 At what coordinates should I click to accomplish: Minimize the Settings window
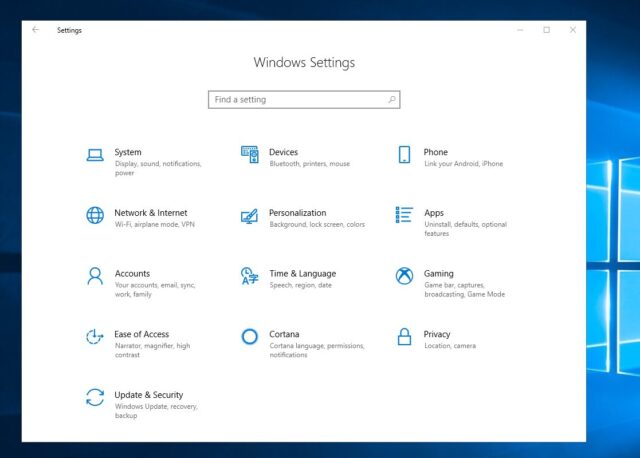pyautogui.click(x=520, y=30)
